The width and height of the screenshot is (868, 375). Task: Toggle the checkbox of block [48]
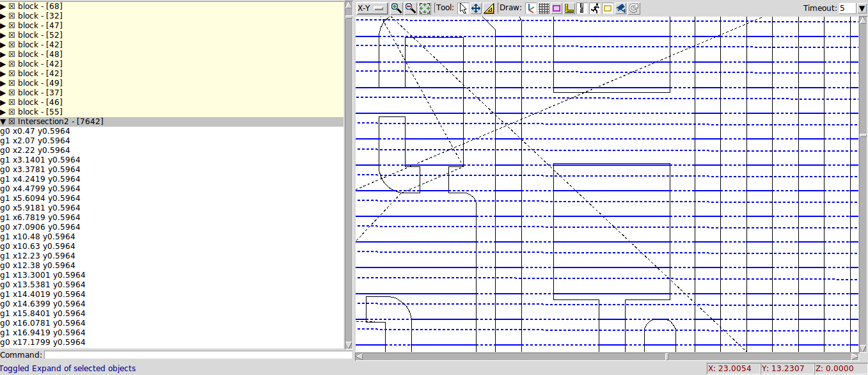point(12,54)
